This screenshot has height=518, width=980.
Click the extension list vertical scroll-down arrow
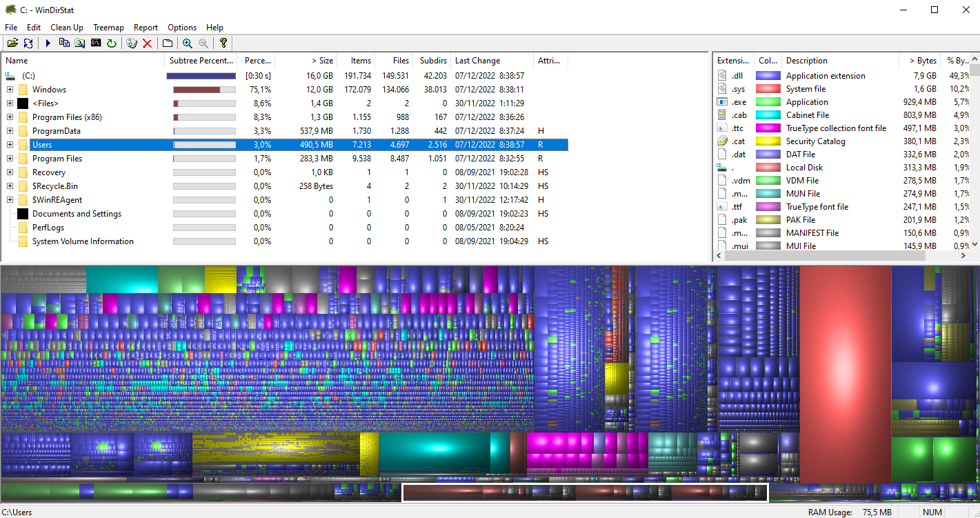tap(975, 244)
